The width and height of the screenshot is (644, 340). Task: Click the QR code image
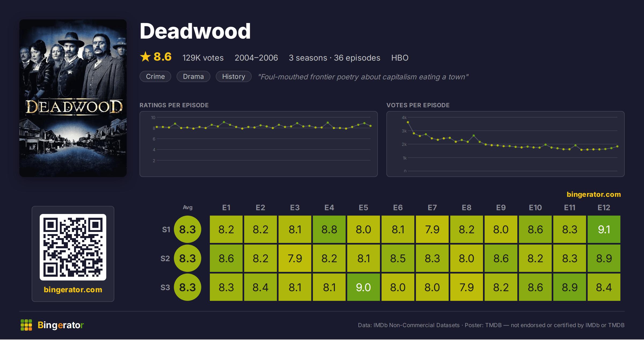tap(73, 247)
